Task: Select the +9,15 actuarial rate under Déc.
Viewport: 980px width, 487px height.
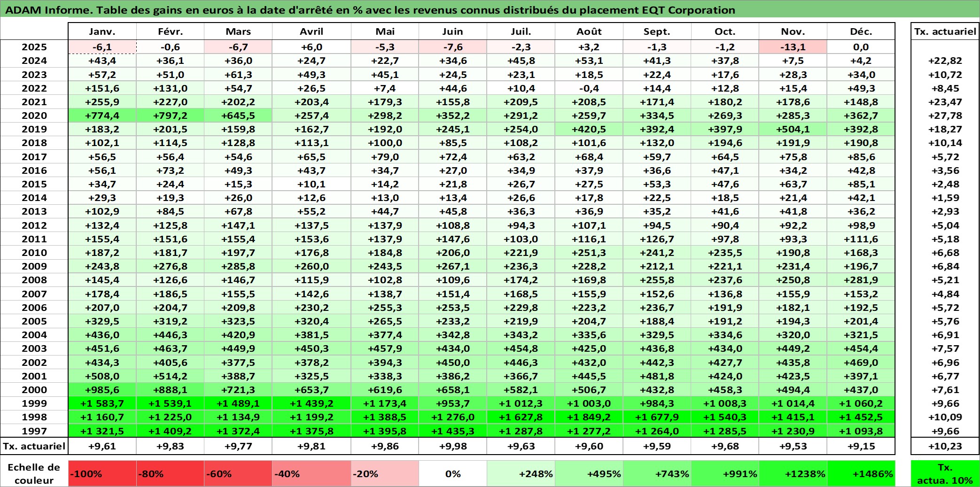Action: 861,446
